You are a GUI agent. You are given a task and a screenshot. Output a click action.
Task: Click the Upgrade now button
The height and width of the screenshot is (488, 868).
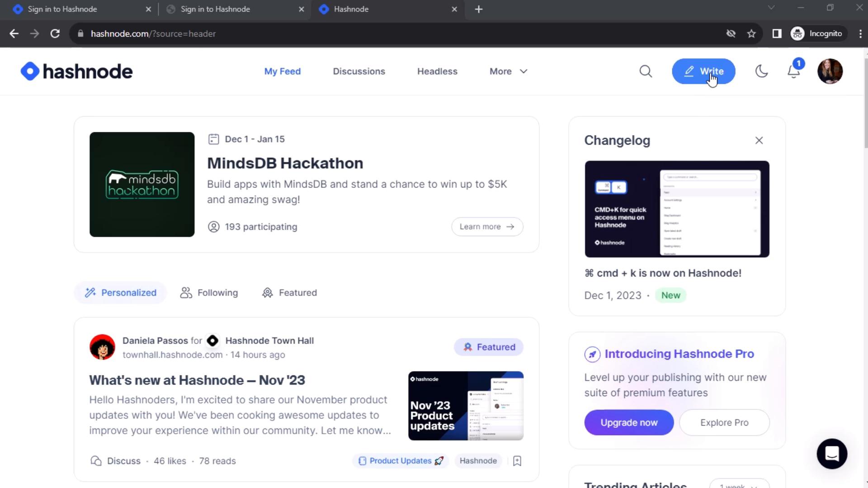[x=629, y=422]
